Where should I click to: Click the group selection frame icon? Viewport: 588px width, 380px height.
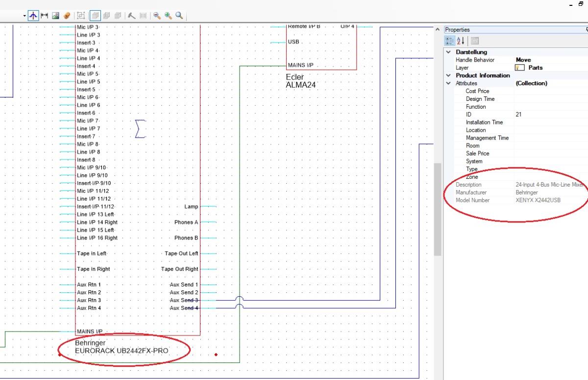81,16
